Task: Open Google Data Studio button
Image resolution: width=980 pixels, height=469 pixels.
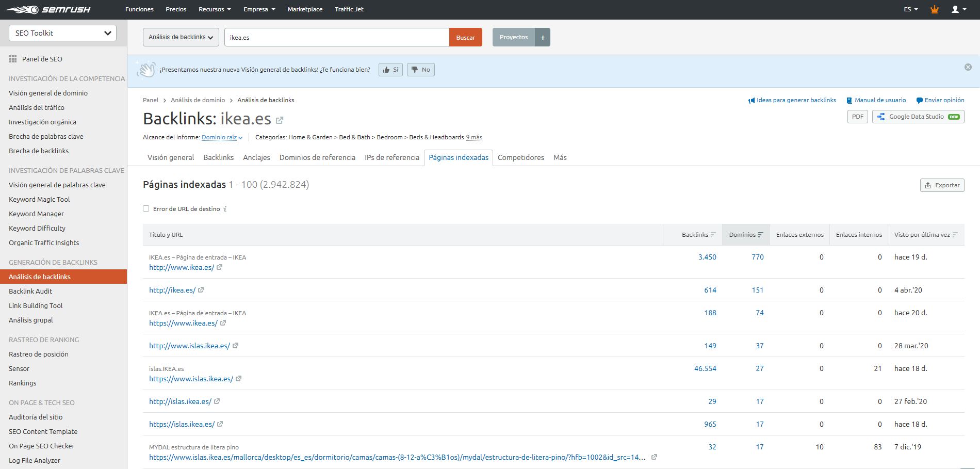Action: [x=918, y=117]
